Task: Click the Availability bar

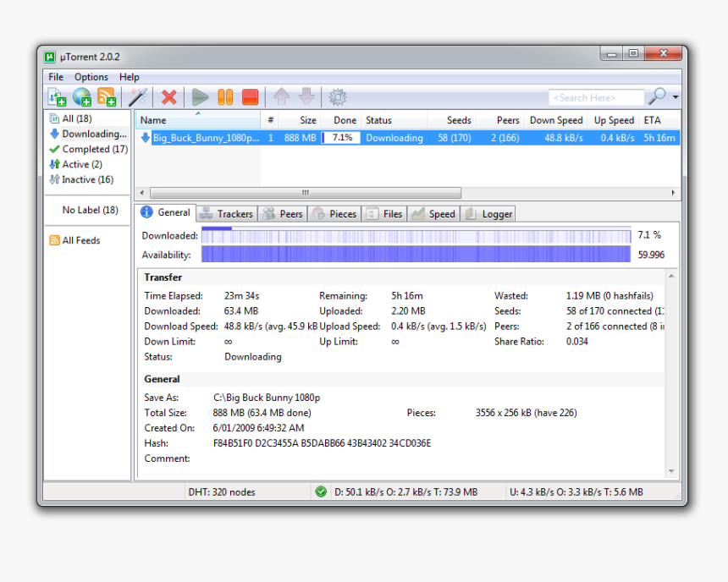Action: [x=416, y=255]
